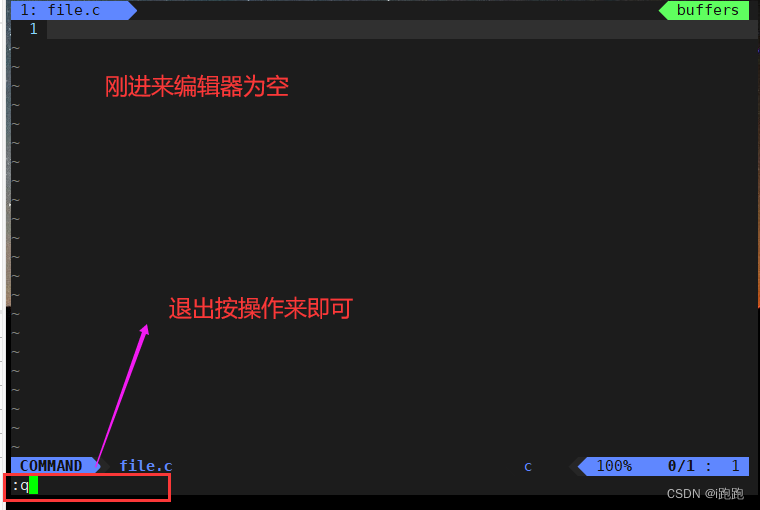Click the topmost tilde empty-line marker
The width and height of the screenshot is (760, 510).
(16, 48)
